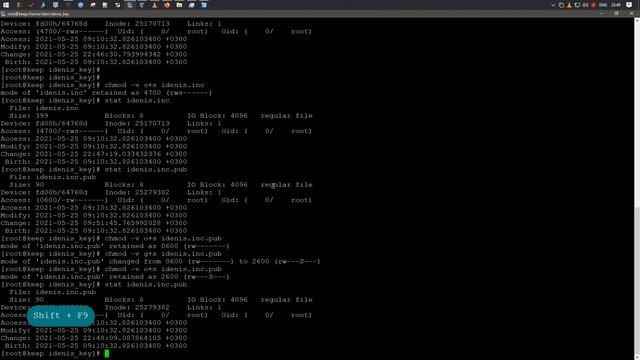Click the green cursor at the last prompt
Screen dimensions: 640x360
point(107,353)
